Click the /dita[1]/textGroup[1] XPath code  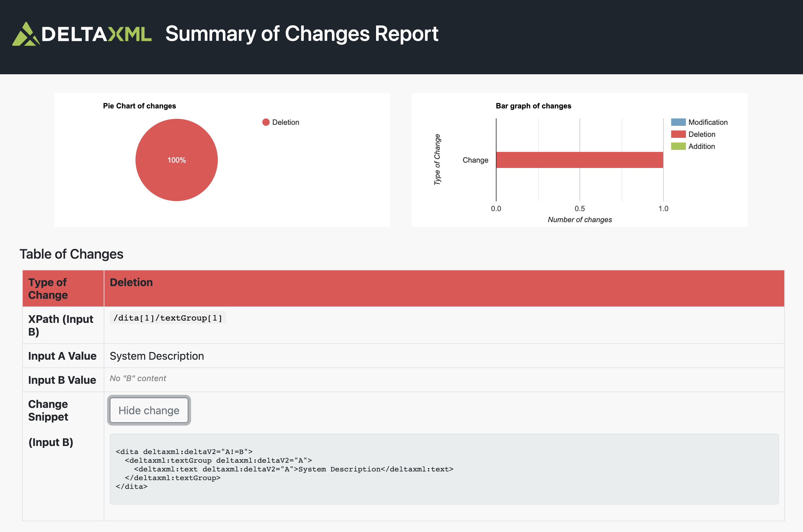[168, 318]
